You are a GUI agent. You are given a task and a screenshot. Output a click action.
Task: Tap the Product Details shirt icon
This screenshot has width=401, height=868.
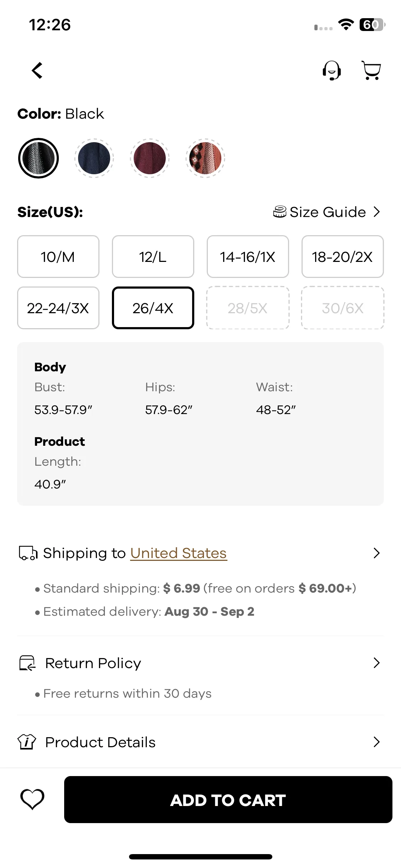click(27, 742)
